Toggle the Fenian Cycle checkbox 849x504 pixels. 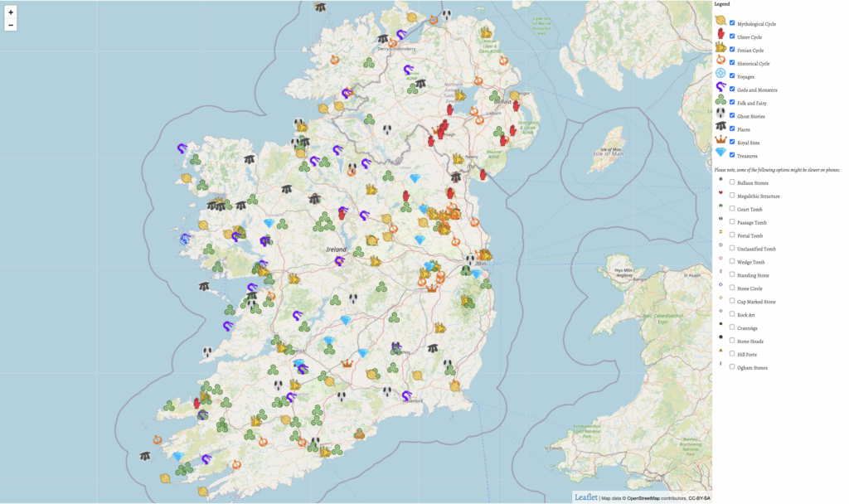coord(732,49)
